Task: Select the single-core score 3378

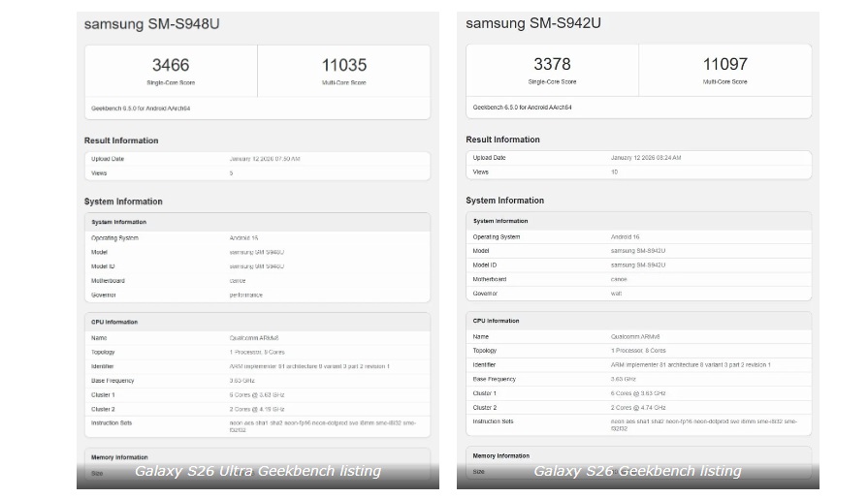Action: [x=552, y=64]
